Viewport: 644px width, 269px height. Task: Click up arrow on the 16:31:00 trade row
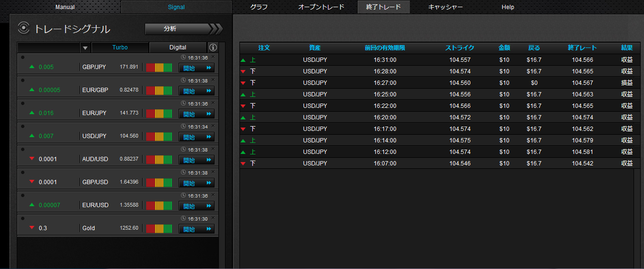click(x=243, y=60)
